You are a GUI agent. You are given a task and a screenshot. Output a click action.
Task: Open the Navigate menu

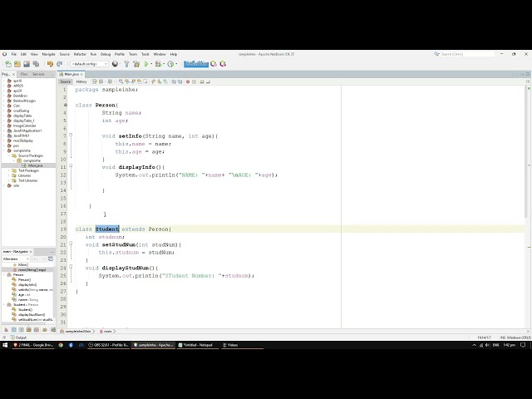pos(48,54)
